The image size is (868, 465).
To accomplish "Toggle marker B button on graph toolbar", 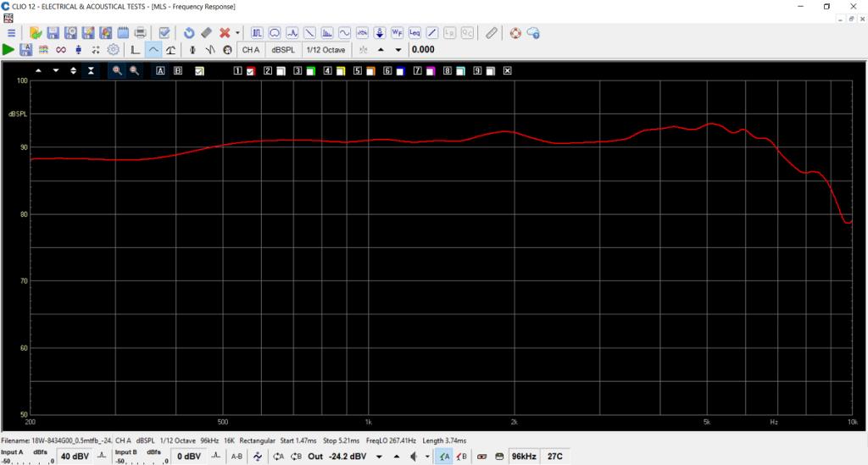I will (x=178, y=71).
